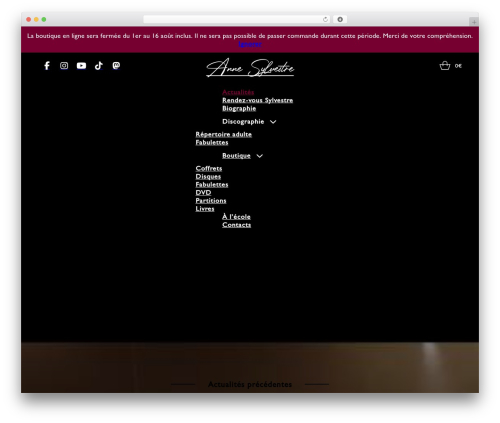Open the Biographie page

coord(239,108)
